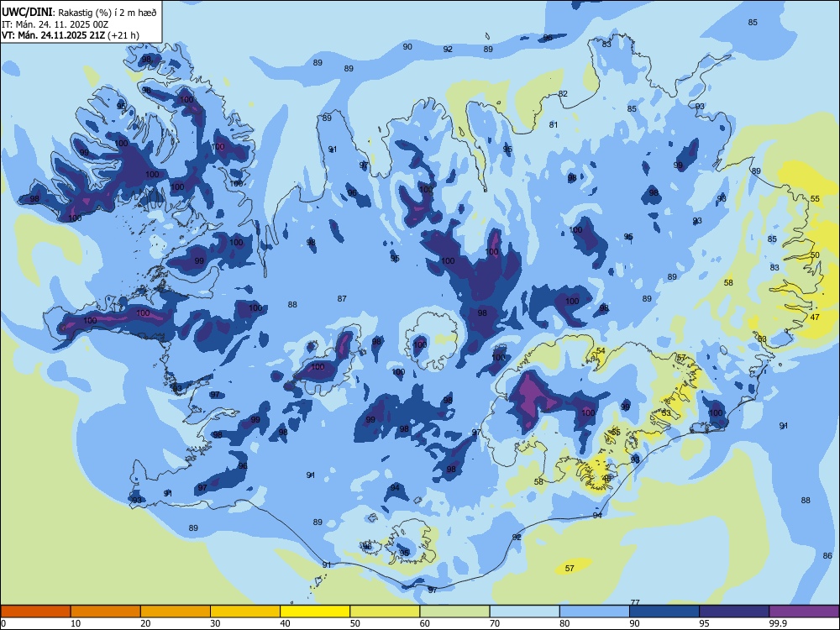Select the 30–40 legend color swatch
Image resolution: width=840 pixels, height=630 pixels.
pos(245,612)
